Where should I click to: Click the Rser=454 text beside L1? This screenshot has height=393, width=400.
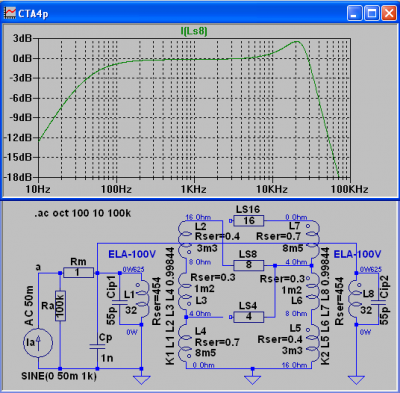tap(157, 301)
